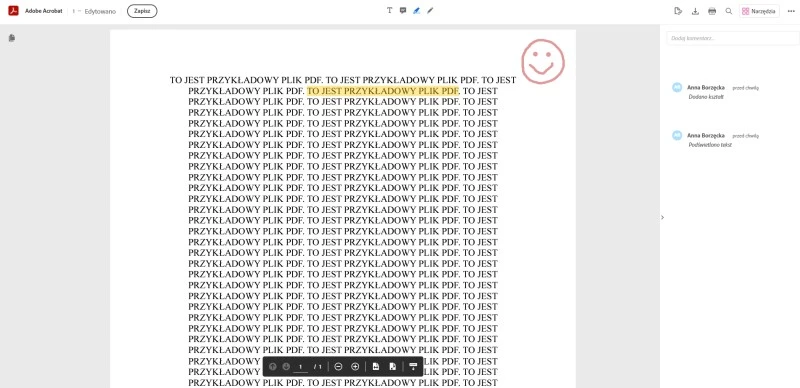Select the sticky note comment tool
This screenshot has height=388, width=800.
pos(403,10)
